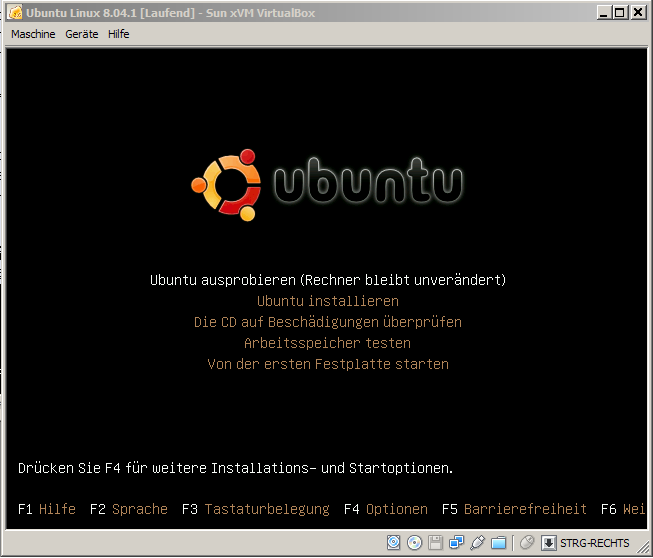Click F2 Sprache option
The image size is (653, 558).
[129, 509]
